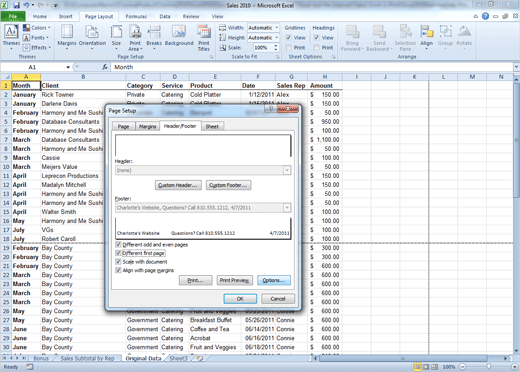Switch to the Formulas ribbon tab
520x372 pixels.
tap(136, 16)
